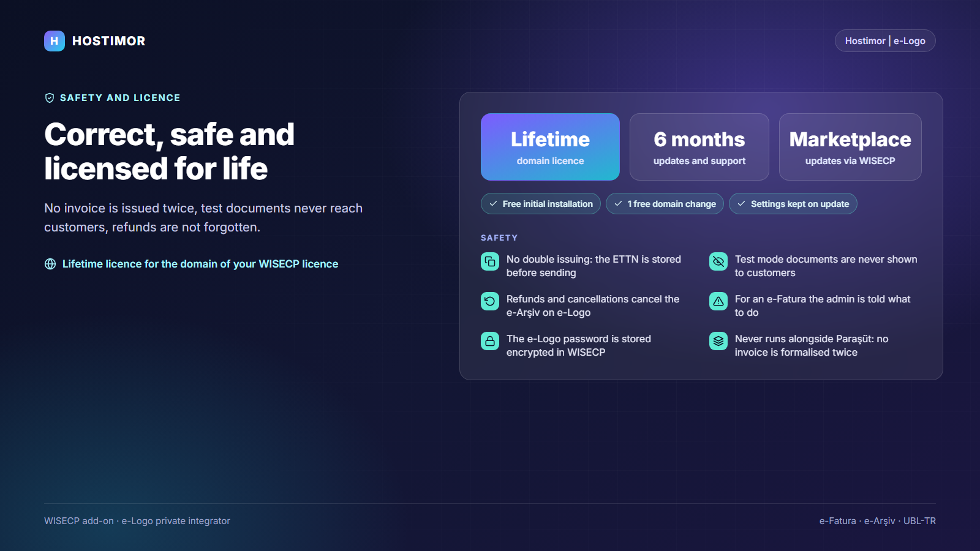Click the Hostimor H logo icon

pos(55,41)
